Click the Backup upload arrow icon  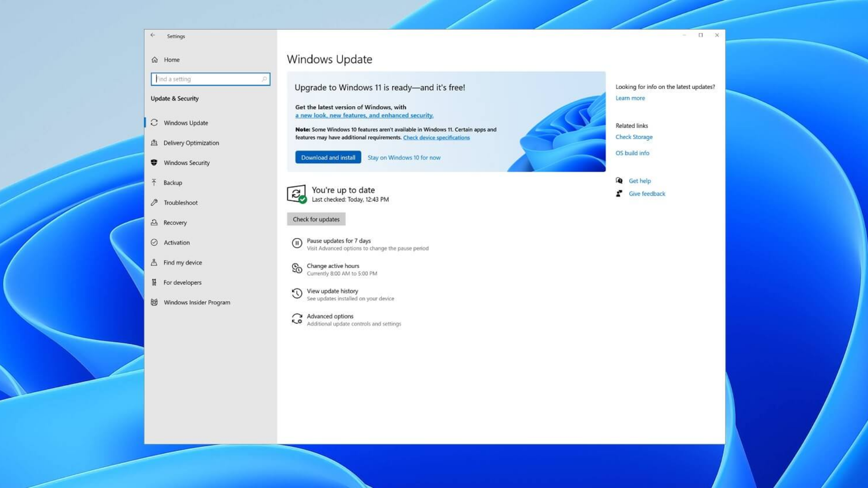[154, 183]
